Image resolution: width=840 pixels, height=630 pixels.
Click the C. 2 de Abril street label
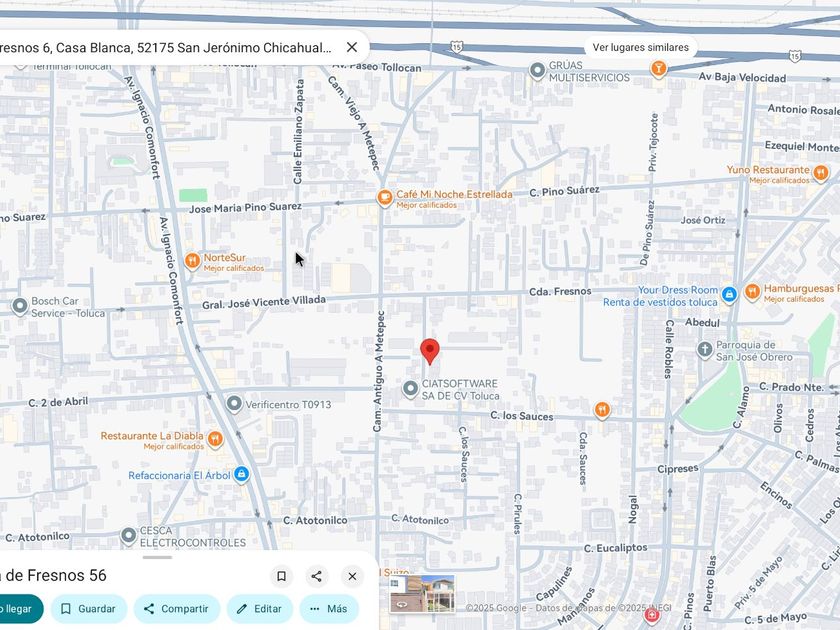pos(58,402)
